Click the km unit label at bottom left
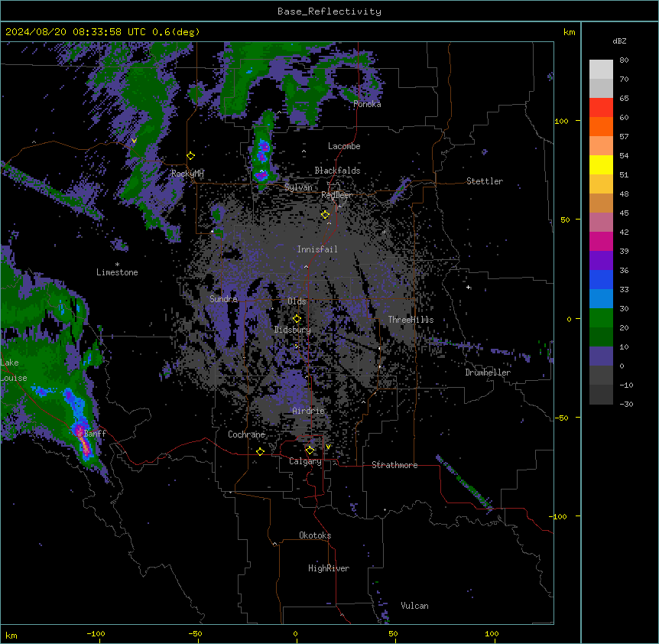 [11, 635]
